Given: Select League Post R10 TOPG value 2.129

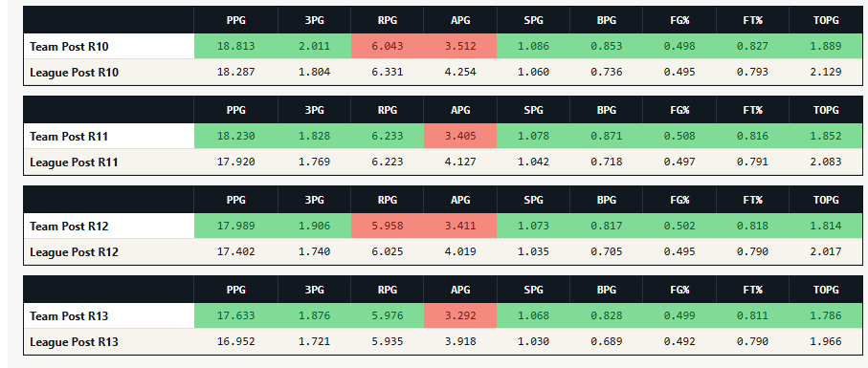Looking at the screenshot, I should [826, 73].
